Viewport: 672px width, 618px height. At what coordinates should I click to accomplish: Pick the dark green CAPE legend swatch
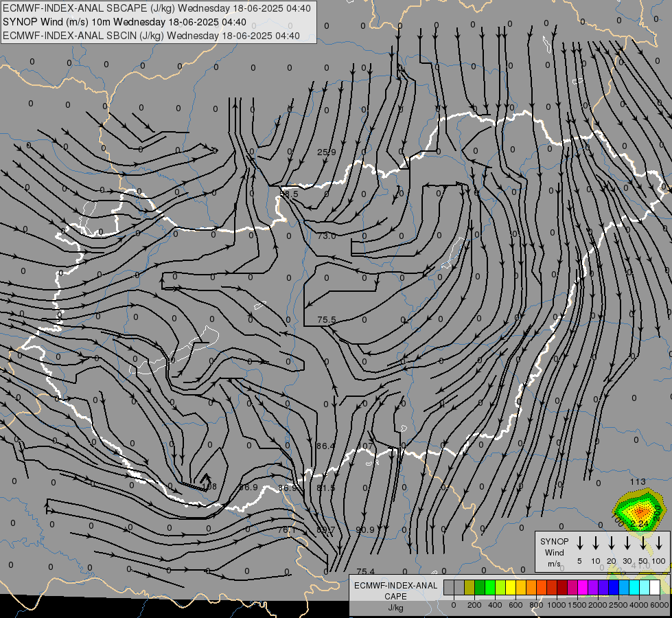[x=480, y=587]
